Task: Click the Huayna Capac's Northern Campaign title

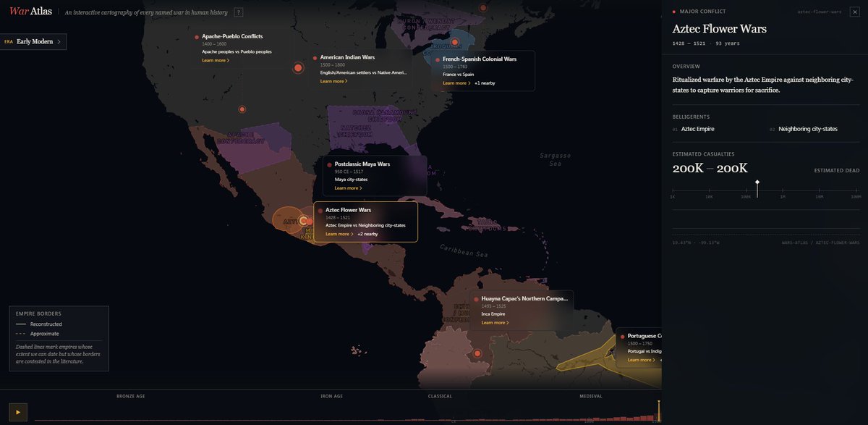Action: 524,298
